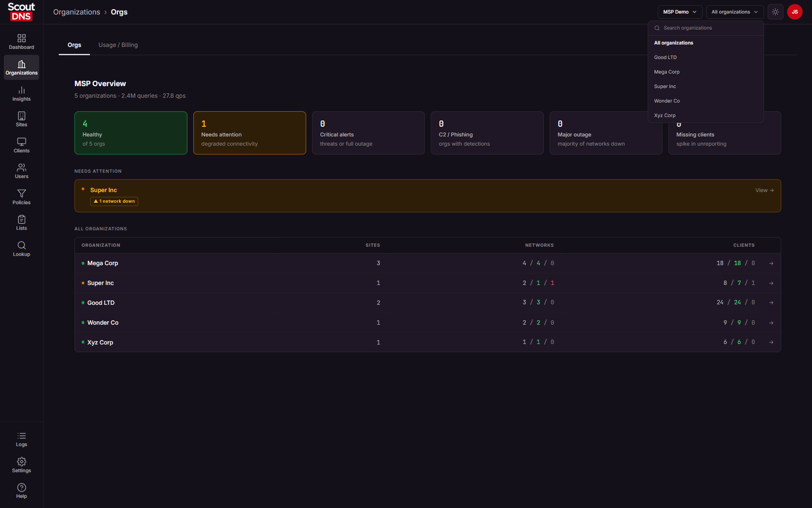Open Wonder Co in the organizations table
Screen dimensions: 812x508
(x=103, y=323)
